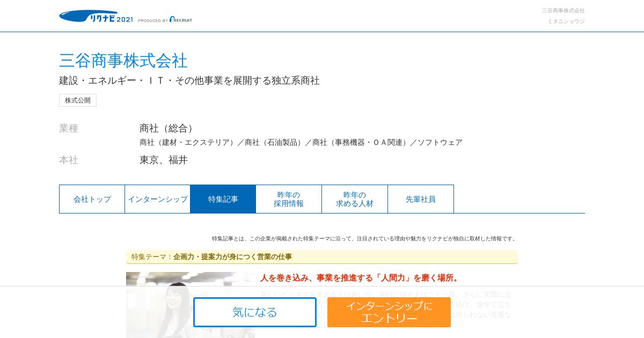
Task: Click the headquarters text 東京、福井
Action: point(164,160)
